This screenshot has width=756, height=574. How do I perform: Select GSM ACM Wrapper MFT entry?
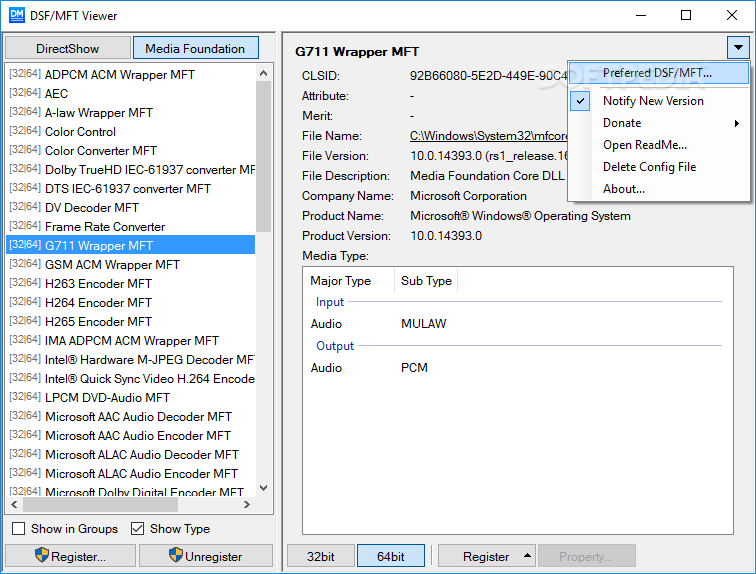[x=131, y=265]
